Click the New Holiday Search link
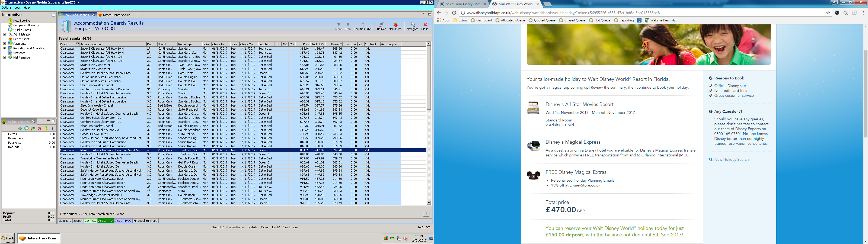868x244 pixels. pyautogui.click(x=731, y=159)
